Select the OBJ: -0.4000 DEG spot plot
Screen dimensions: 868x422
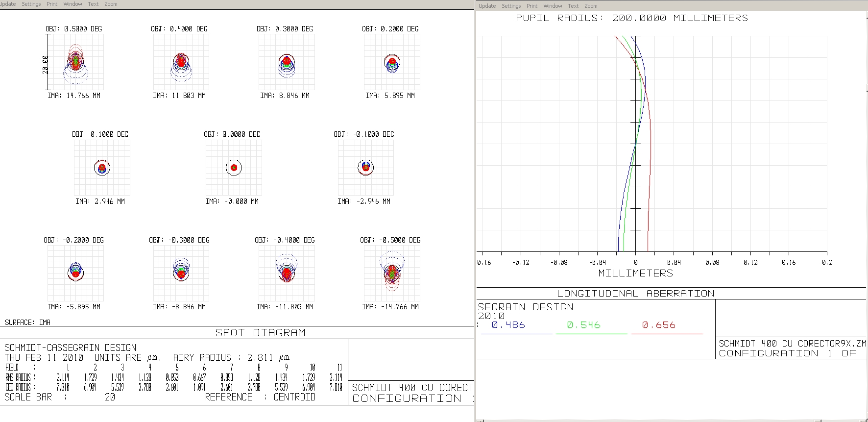(x=287, y=273)
